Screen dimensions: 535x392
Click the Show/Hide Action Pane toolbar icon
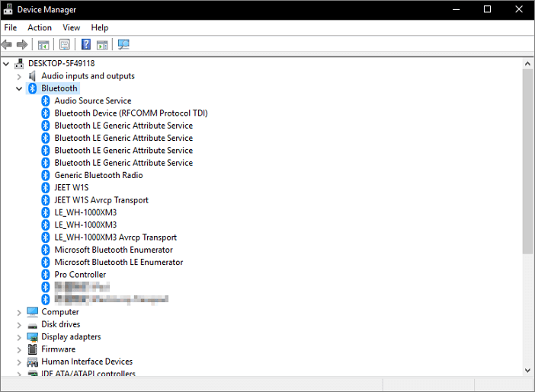[102, 44]
